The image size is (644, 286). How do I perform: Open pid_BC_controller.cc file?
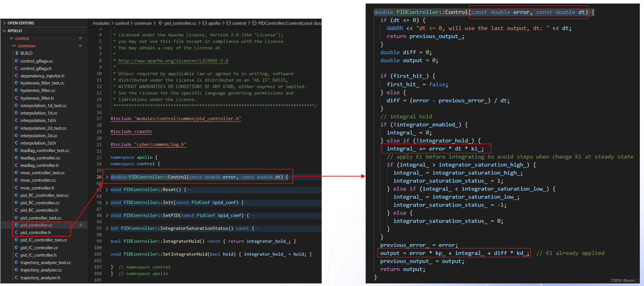40,203
